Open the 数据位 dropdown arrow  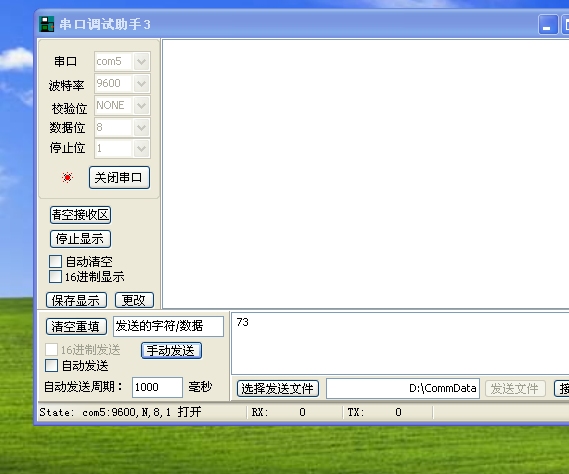click(142, 127)
